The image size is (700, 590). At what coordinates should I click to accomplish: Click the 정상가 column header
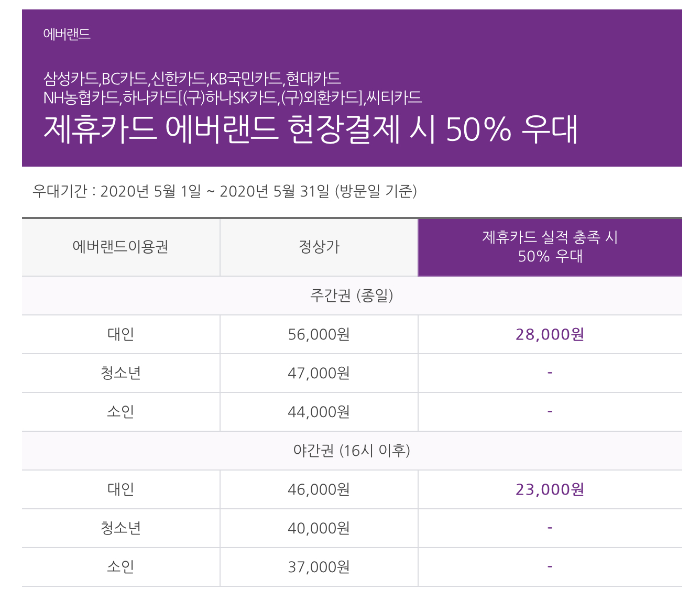tap(319, 247)
